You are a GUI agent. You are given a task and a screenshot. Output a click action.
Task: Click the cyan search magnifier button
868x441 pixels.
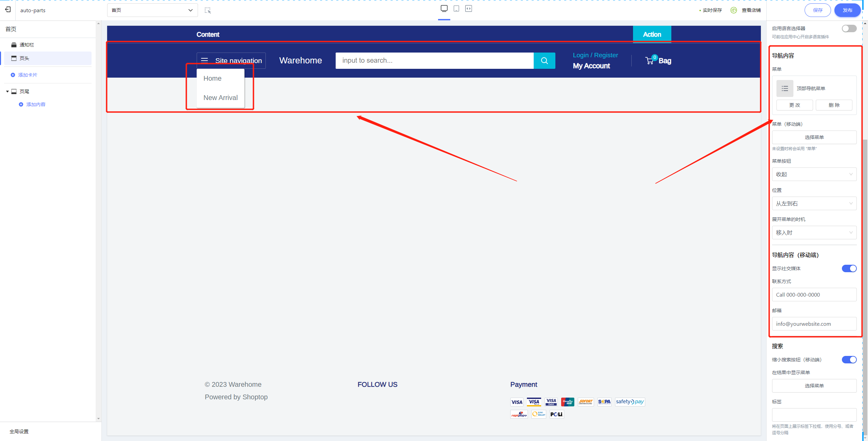545,61
